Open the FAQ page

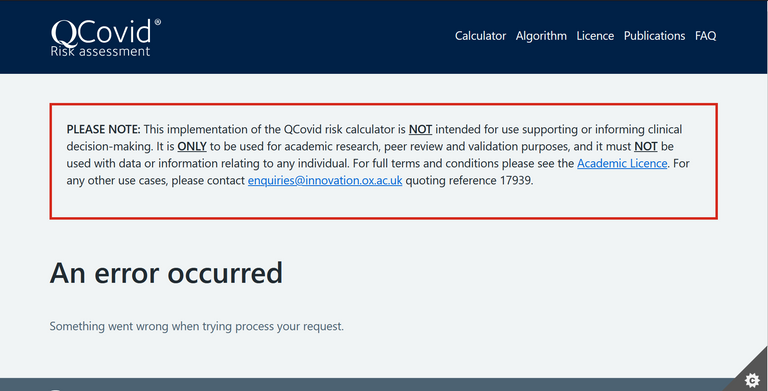pyautogui.click(x=705, y=36)
